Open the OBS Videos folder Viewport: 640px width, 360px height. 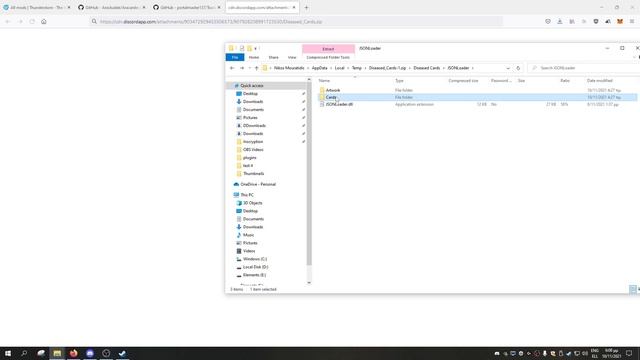click(253, 150)
